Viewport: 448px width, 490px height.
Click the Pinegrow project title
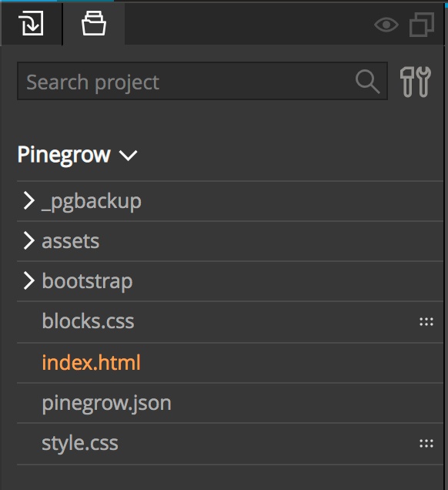(x=64, y=155)
